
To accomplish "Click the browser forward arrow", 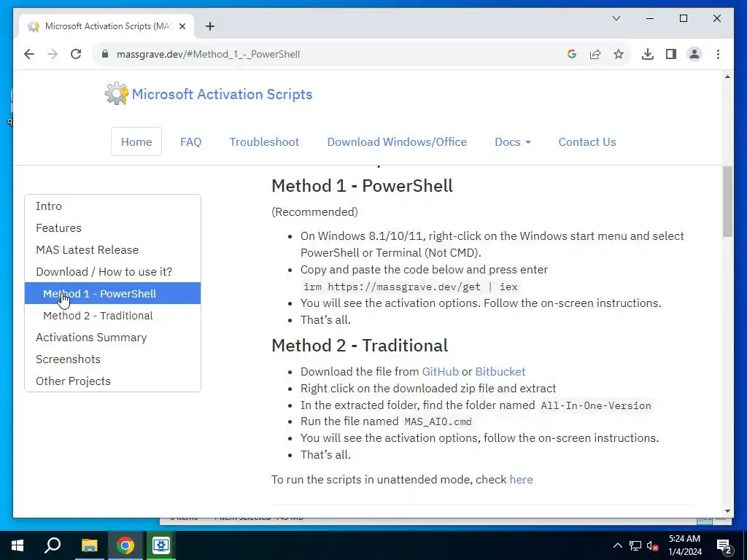I will pyautogui.click(x=53, y=54).
